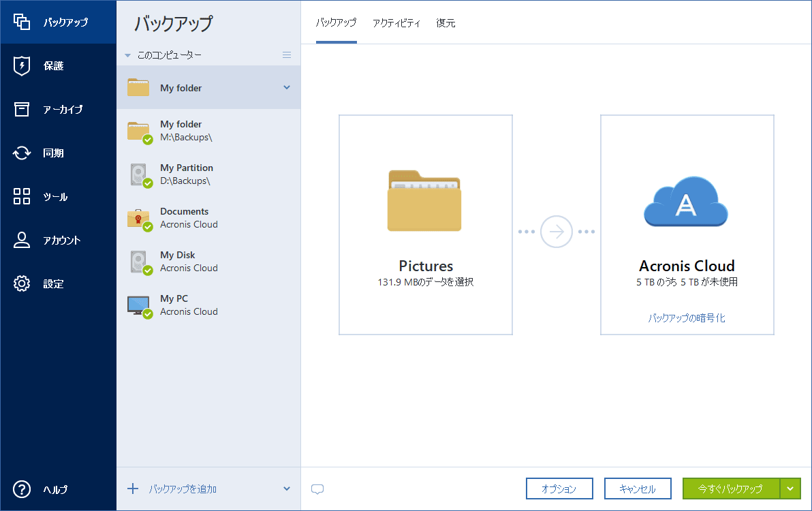The height and width of the screenshot is (511, 812).
Task: Switch to the Activity tab
Action: click(396, 23)
